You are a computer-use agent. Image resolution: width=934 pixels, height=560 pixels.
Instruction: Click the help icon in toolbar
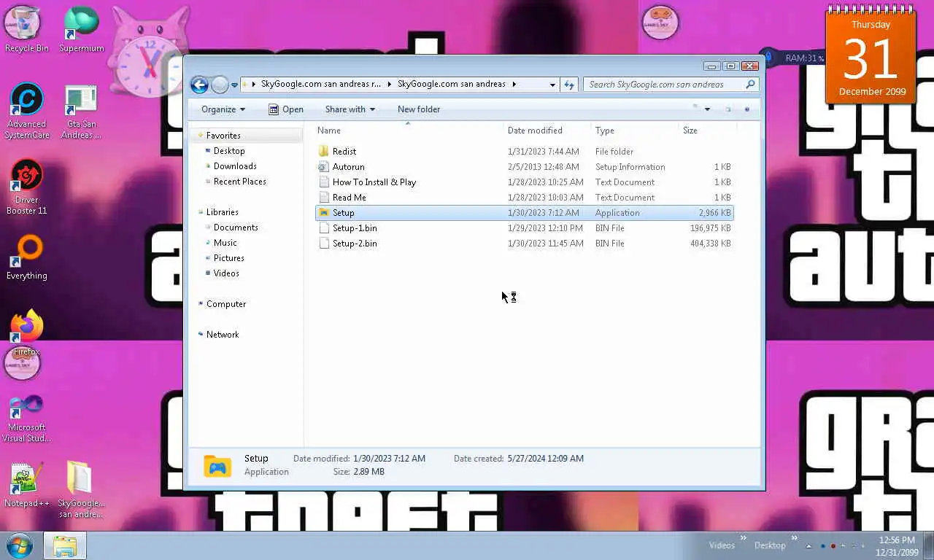(x=746, y=109)
